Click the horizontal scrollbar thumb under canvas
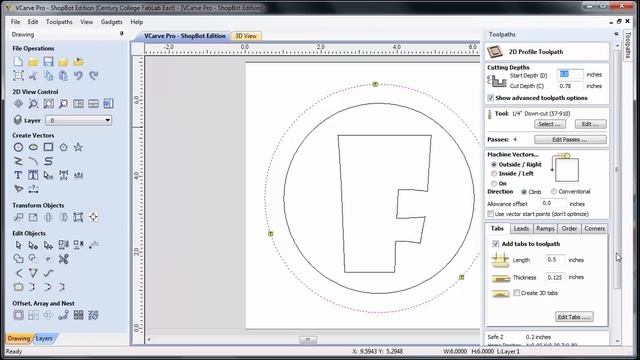Image resolution: width=640 pixels, height=360 pixels. 308,339
